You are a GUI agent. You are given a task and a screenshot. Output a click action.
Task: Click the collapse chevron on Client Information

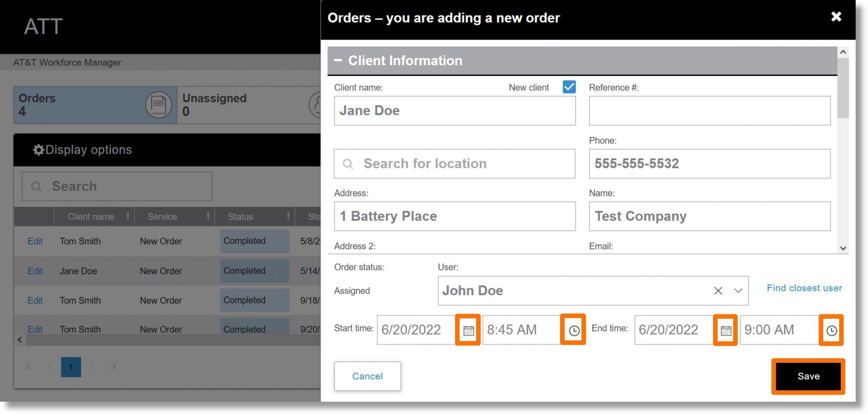[x=338, y=61]
